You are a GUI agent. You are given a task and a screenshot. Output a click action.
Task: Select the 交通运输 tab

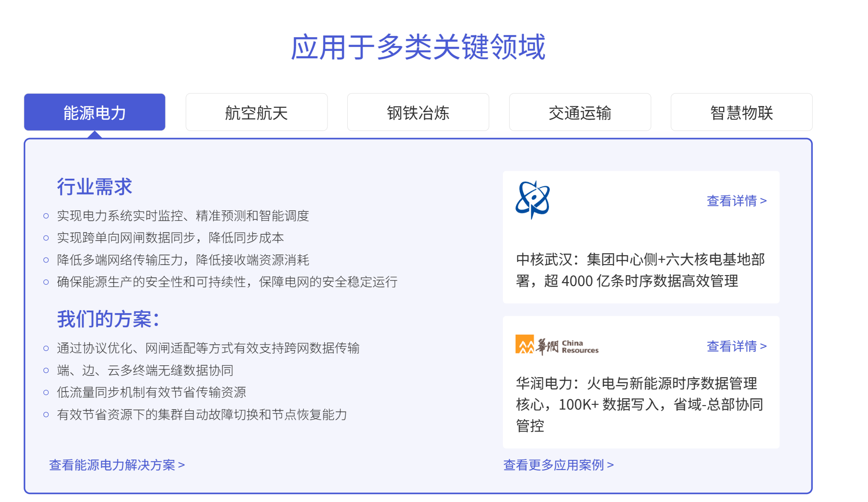(x=580, y=113)
